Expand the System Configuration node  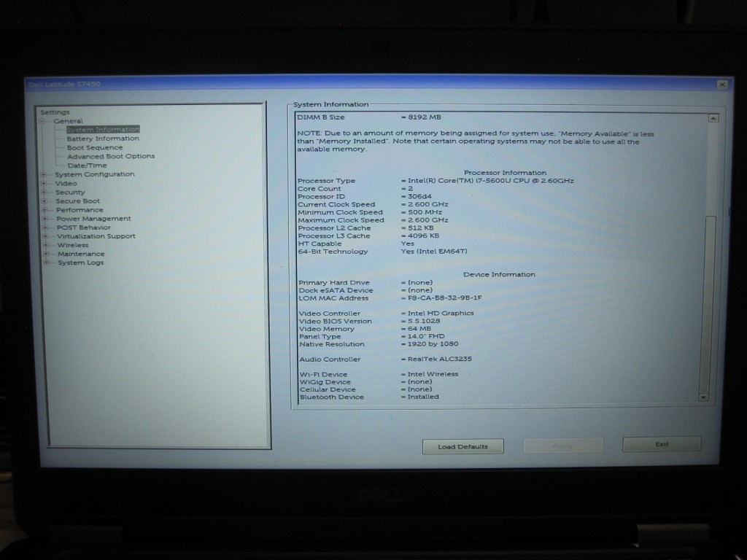(x=43, y=175)
